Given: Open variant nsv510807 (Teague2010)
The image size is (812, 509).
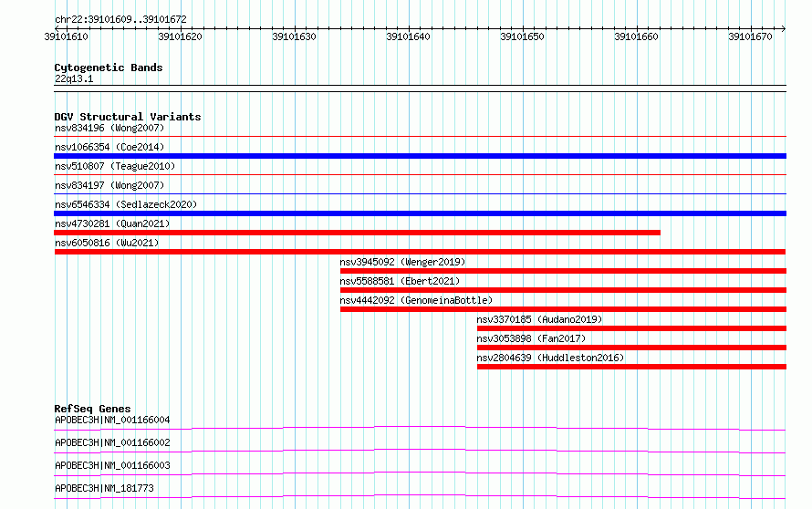Looking at the screenshot, I should [x=115, y=166].
